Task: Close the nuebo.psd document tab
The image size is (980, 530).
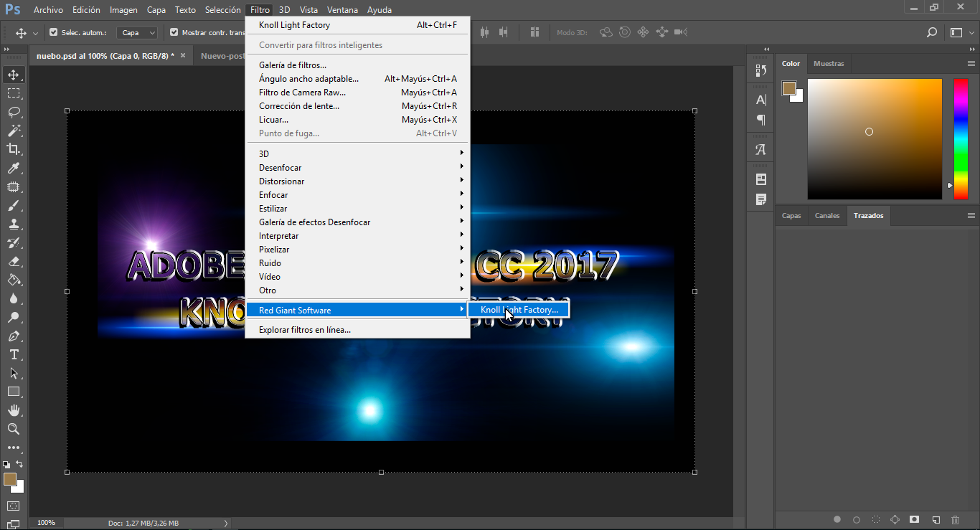Action: point(183,55)
